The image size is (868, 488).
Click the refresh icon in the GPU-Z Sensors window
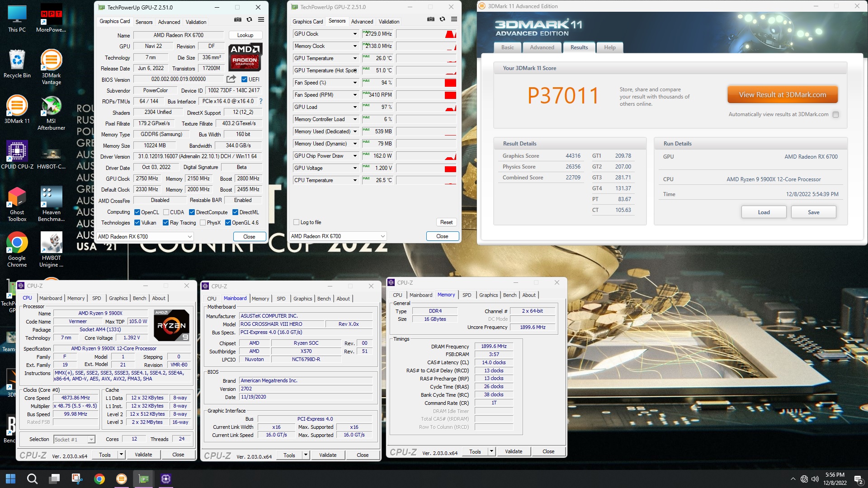[442, 19]
